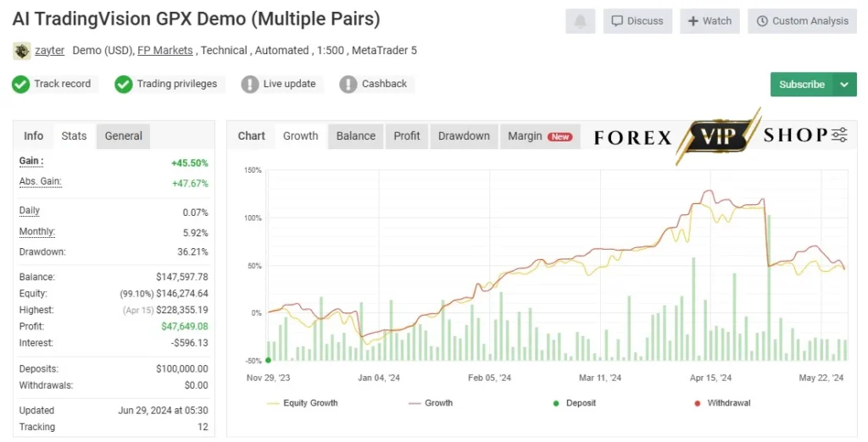868x442 pixels.
Task: Click the Abs. Gain label
Action: click(x=41, y=181)
